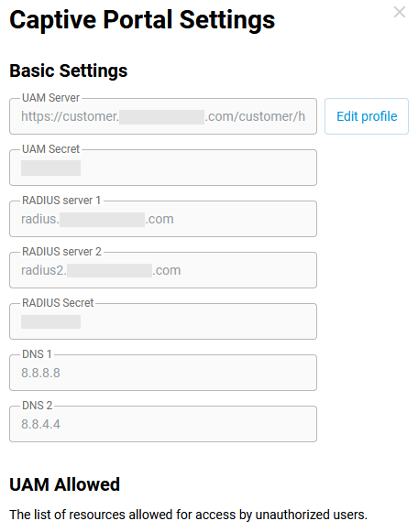Focus the field containing 8.8.8.8
This screenshot has height=532, width=418.
point(163,373)
